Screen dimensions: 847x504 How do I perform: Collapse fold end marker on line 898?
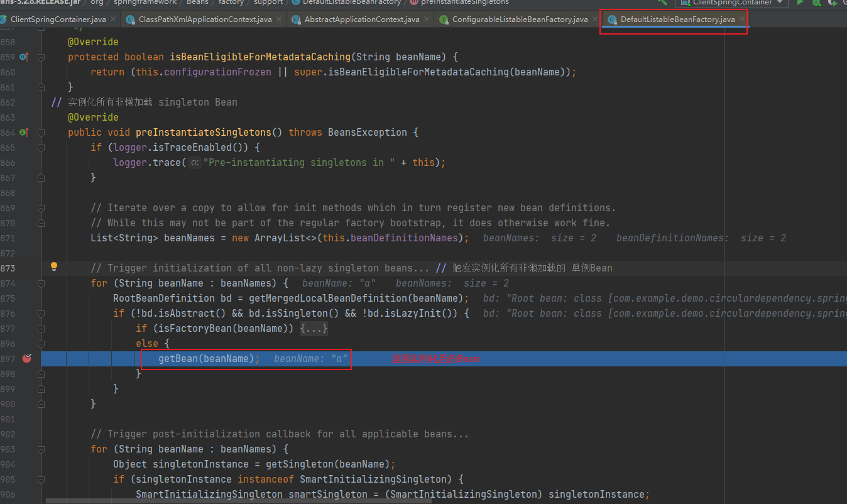[x=41, y=374]
